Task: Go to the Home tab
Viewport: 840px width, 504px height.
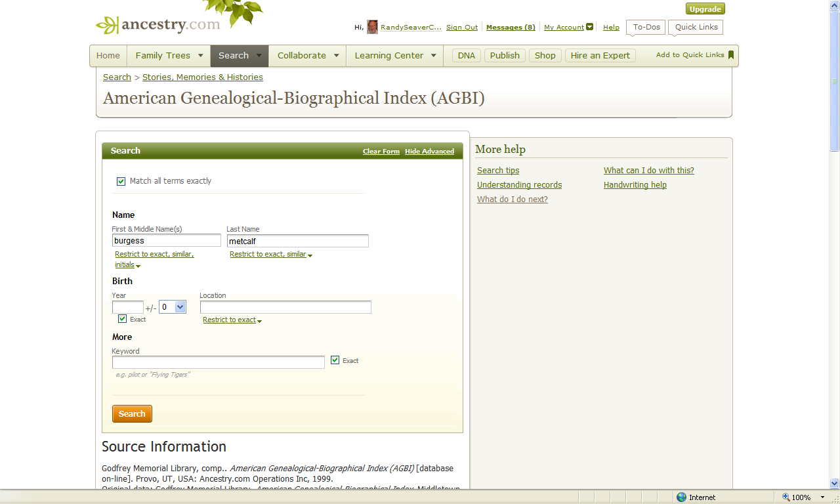Action: click(x=108, y=56)
